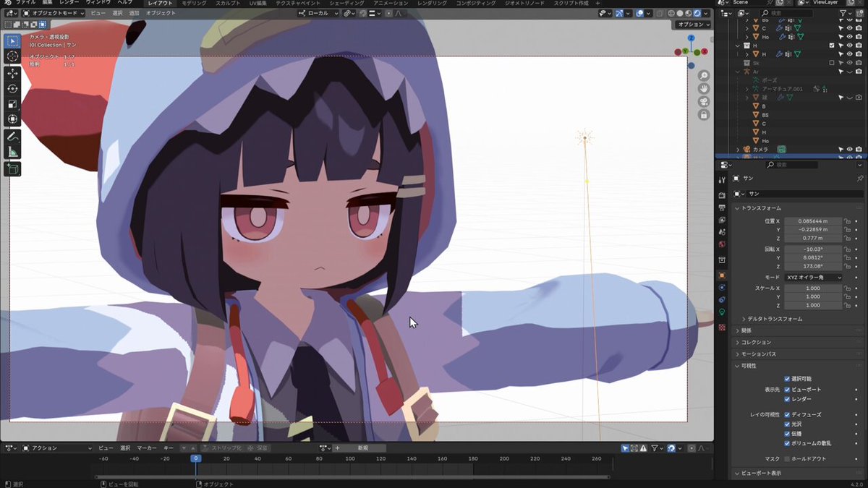Select the Move tool
Viewport: 868px width, 488px height.
coord(13,73)
